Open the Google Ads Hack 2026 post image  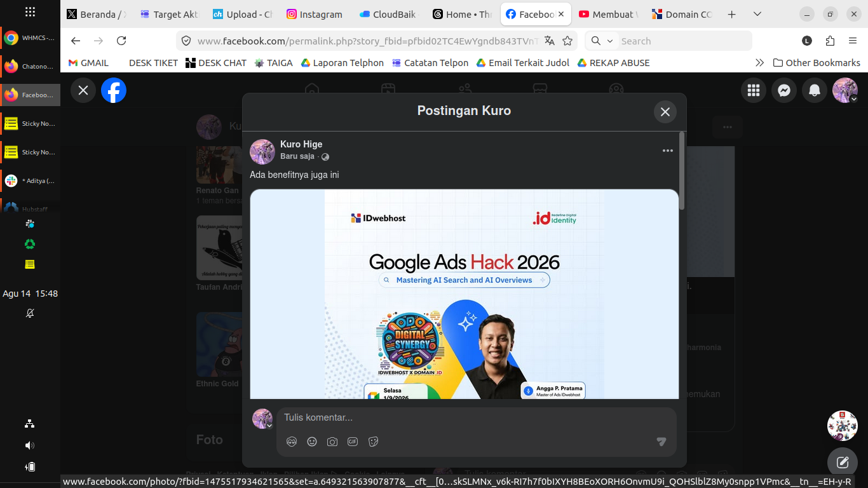[465, 294]
